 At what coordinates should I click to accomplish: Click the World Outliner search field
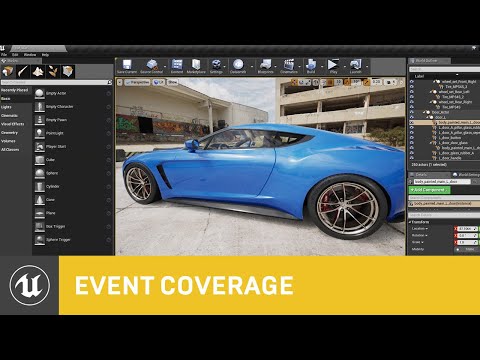tap(445, 69)
